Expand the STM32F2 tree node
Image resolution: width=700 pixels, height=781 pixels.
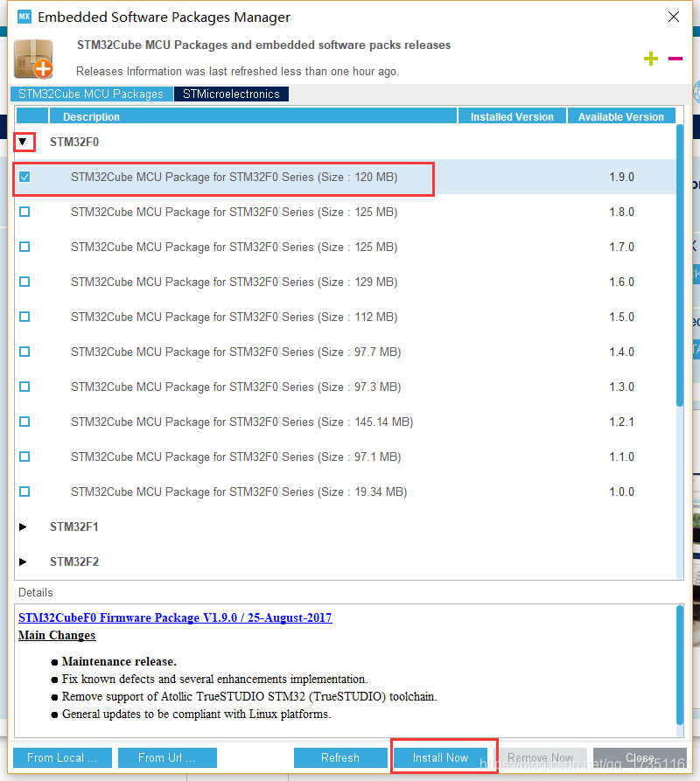(x=23, y=561)
